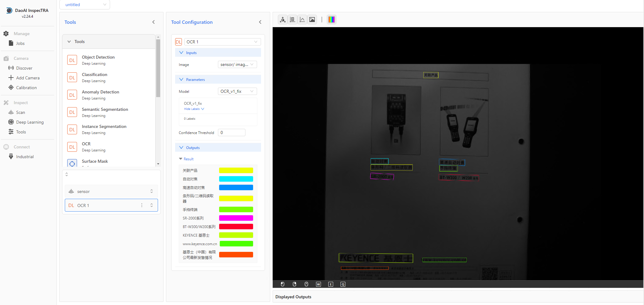
Task: Collapse the Inputs section
Action: point(181,53)
